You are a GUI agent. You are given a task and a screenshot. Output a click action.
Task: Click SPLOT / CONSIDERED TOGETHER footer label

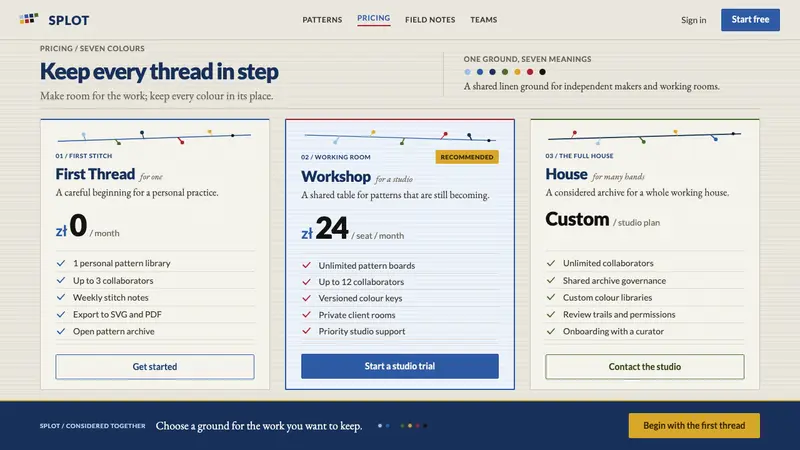pyautogui.click(x=92, y=426)
